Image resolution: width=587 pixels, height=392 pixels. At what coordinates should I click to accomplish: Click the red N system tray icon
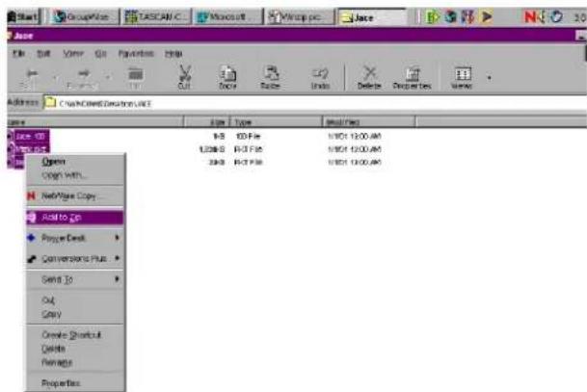(x=530, y=16)
